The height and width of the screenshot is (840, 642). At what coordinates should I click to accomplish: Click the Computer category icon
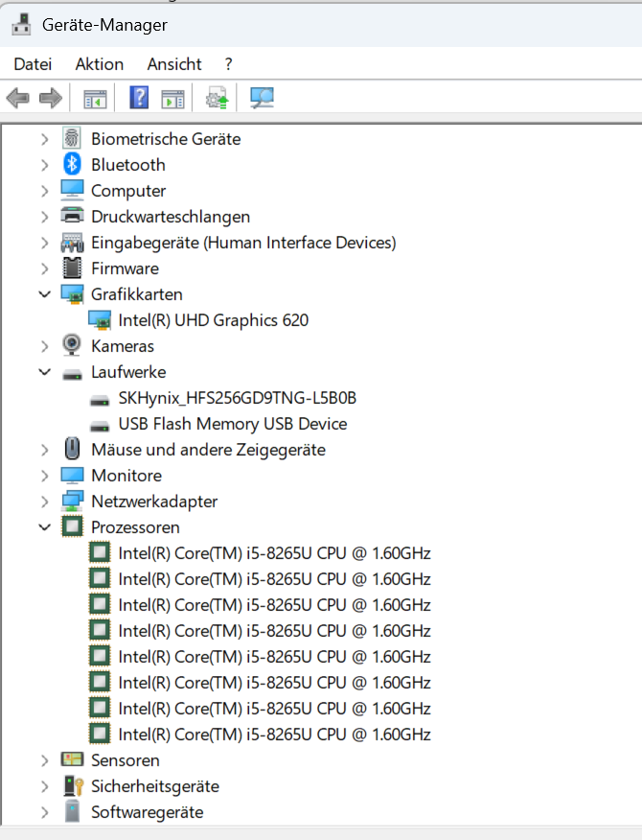[72, 190]
